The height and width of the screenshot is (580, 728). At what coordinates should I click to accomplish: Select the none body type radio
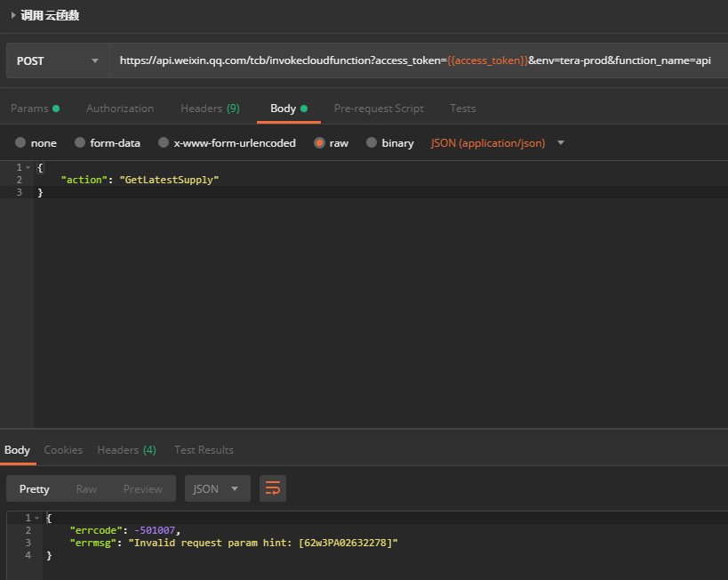coord(20,142)
